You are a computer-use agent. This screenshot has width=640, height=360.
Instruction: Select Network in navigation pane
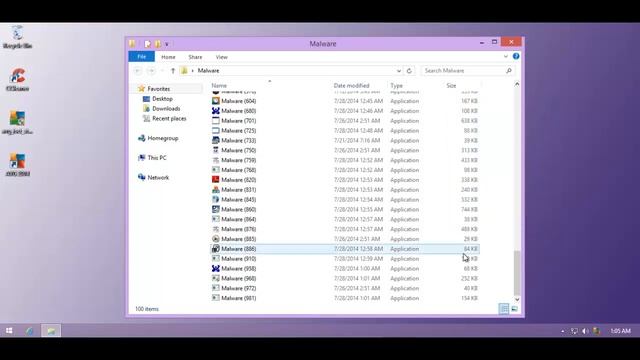[x=158, y=178]
